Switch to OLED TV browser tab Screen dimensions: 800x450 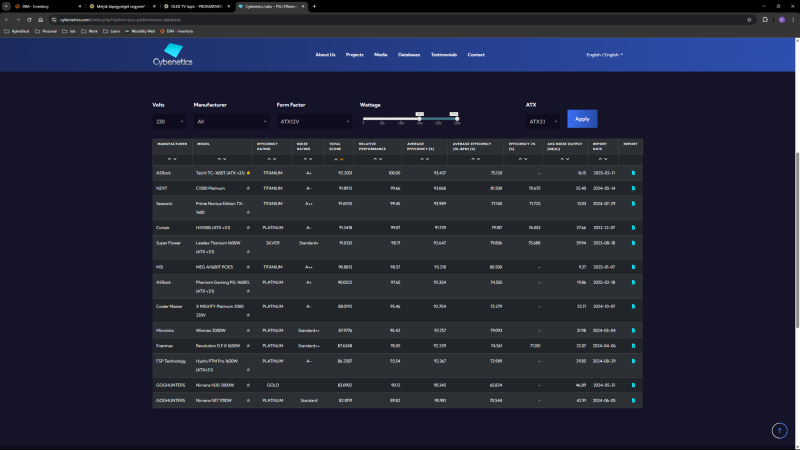click(x=196, y=7)
